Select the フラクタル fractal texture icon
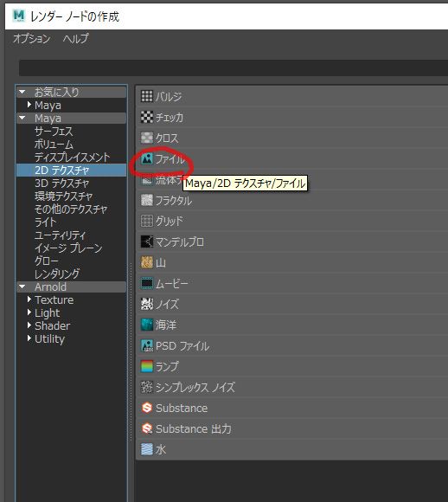 [x=147, y=200]
